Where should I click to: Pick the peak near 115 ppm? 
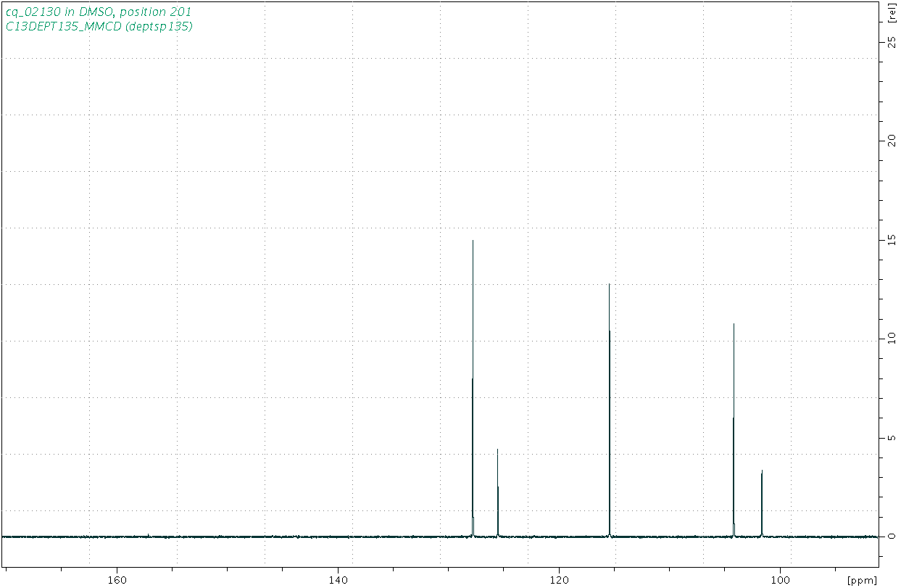pyautogui.click(x=610, y=410)
